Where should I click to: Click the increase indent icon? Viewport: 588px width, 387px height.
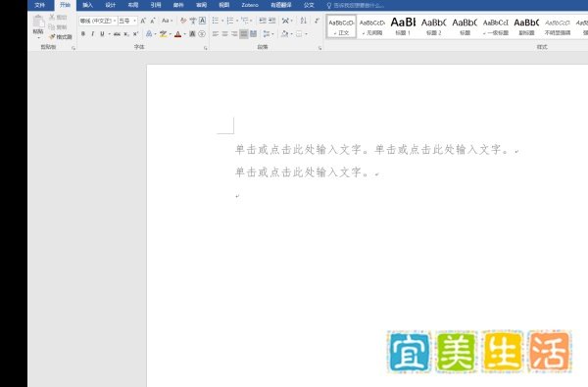pos(271,21)
